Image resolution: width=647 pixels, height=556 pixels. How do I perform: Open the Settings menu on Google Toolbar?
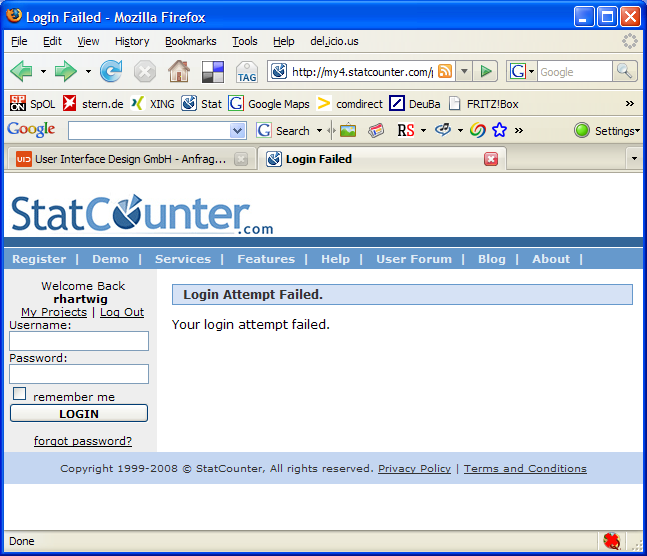point(607,131)
